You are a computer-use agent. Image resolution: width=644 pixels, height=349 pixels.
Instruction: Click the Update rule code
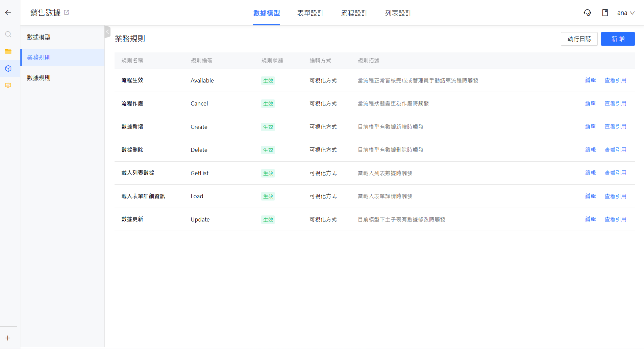point(200,219)
